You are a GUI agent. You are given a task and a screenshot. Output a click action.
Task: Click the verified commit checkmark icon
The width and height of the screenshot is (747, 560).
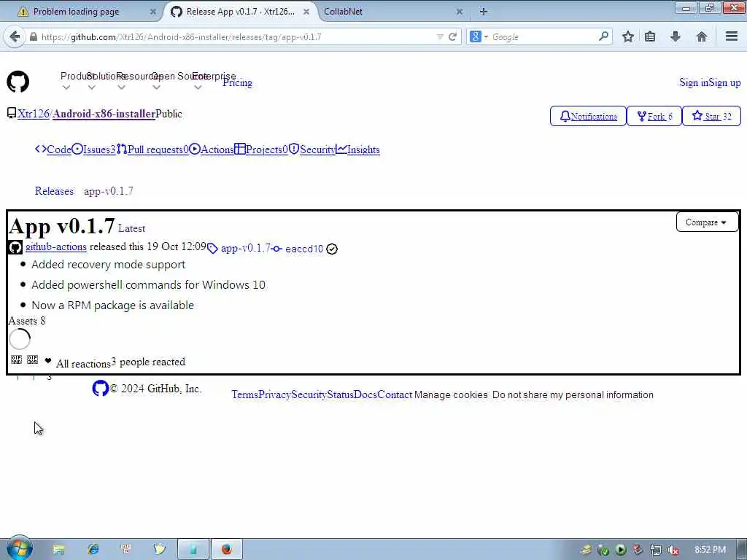pos(332,249)
